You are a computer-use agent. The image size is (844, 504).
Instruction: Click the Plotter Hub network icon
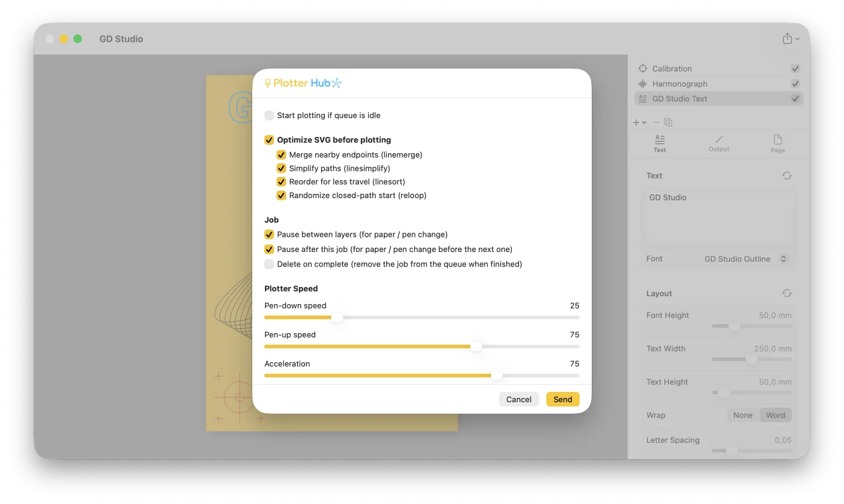click(x=337, y=83)
